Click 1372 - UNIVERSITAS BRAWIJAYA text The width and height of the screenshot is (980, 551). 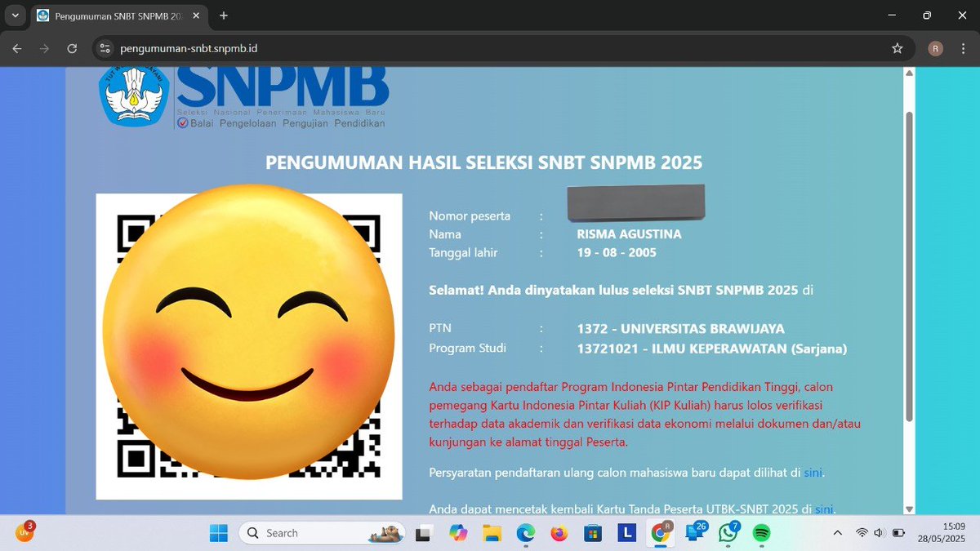[680, 329]
